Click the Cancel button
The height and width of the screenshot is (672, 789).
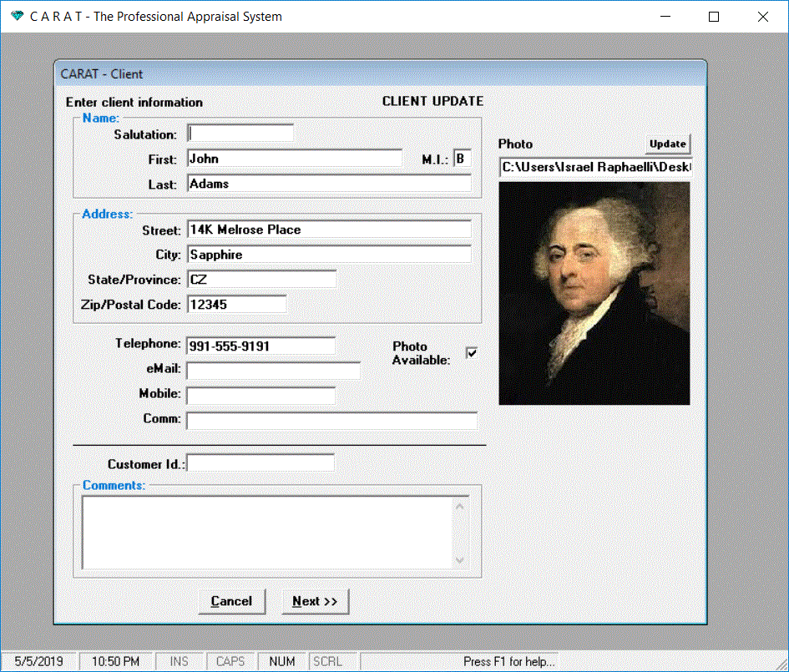pos(231,601)
